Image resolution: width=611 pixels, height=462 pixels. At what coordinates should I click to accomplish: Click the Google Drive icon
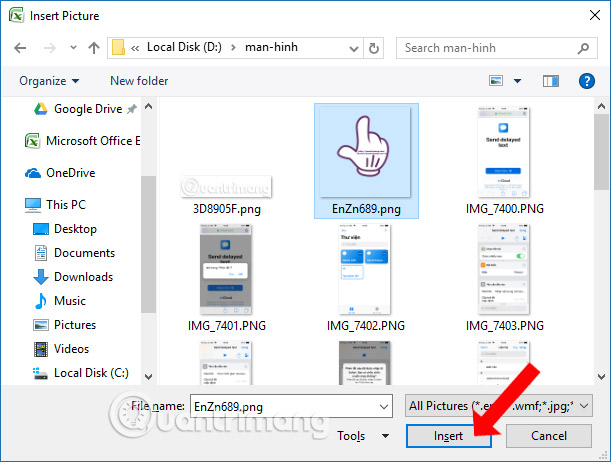[41, 109]
